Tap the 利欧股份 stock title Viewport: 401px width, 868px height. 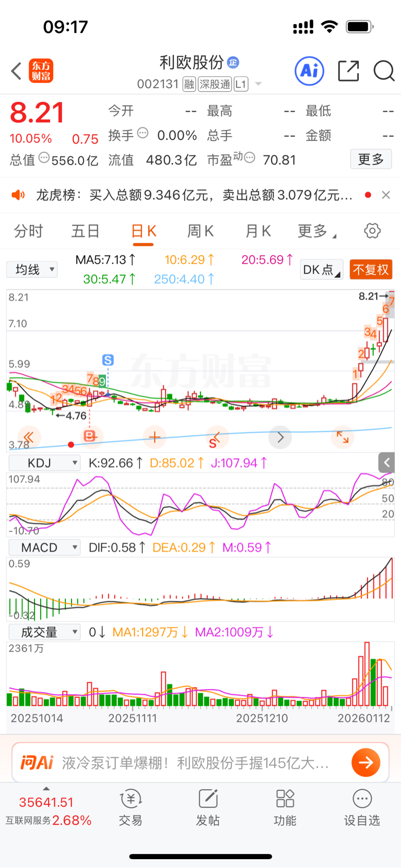(x=192, y=63)
